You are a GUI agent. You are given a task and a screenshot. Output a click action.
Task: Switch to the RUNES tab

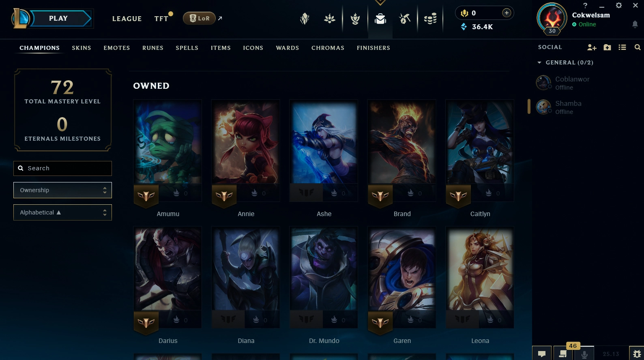tap(153, 48)
